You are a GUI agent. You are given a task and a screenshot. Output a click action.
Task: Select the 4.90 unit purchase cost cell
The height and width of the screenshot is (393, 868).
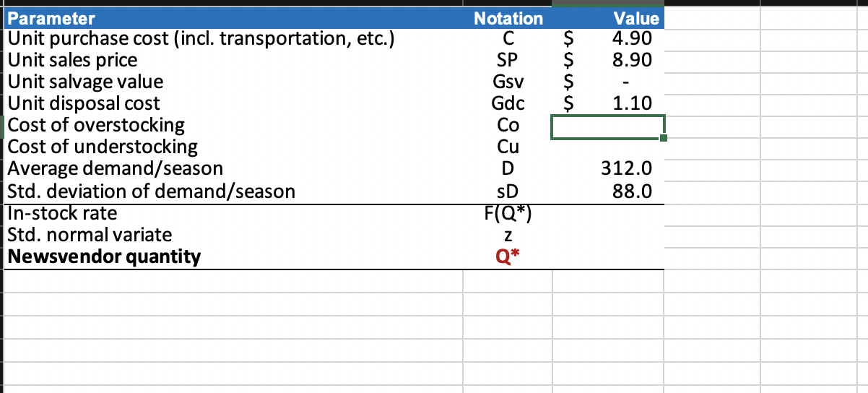tap(607, 38)
